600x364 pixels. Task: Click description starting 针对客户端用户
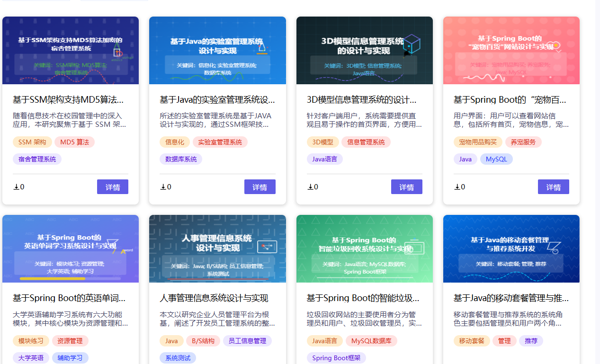pos(365,120)
